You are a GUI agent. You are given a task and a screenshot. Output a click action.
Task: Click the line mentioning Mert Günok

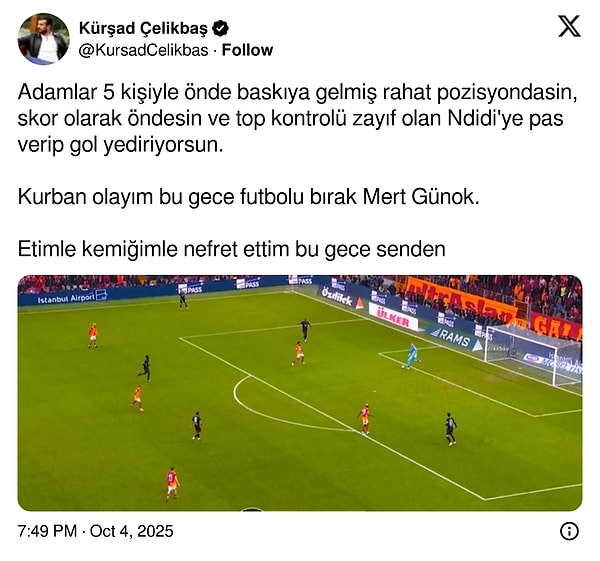[248, 197]
